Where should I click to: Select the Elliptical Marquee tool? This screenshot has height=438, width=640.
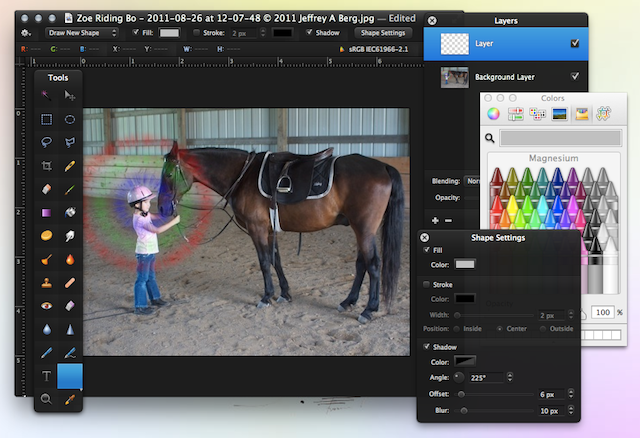pyautogui.click(x=70, y=119)
